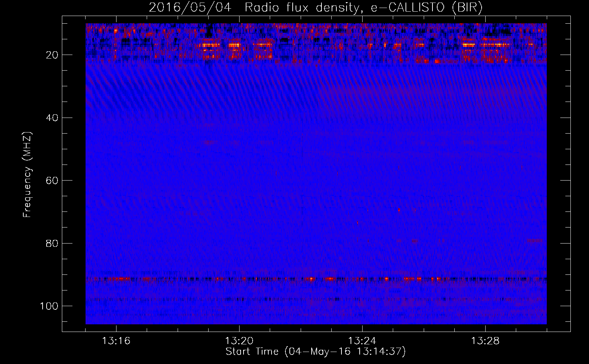Click the '60' frequency tick label

(52, 181)
